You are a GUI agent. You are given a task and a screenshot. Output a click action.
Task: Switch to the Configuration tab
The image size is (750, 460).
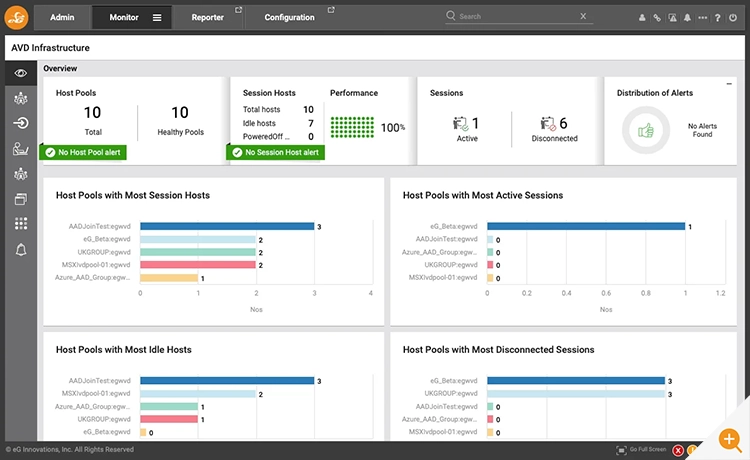click(x=289, y=17)
